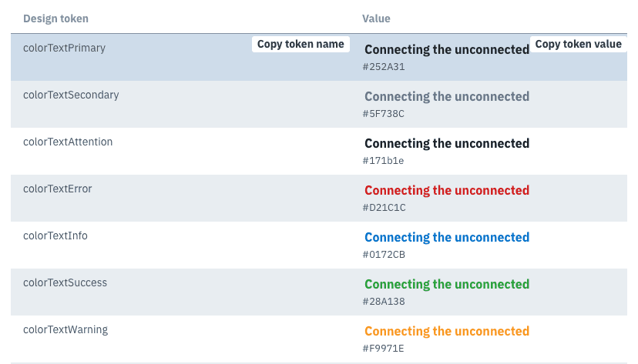Click the red Connecting the unconnected sample

point(447,190)
